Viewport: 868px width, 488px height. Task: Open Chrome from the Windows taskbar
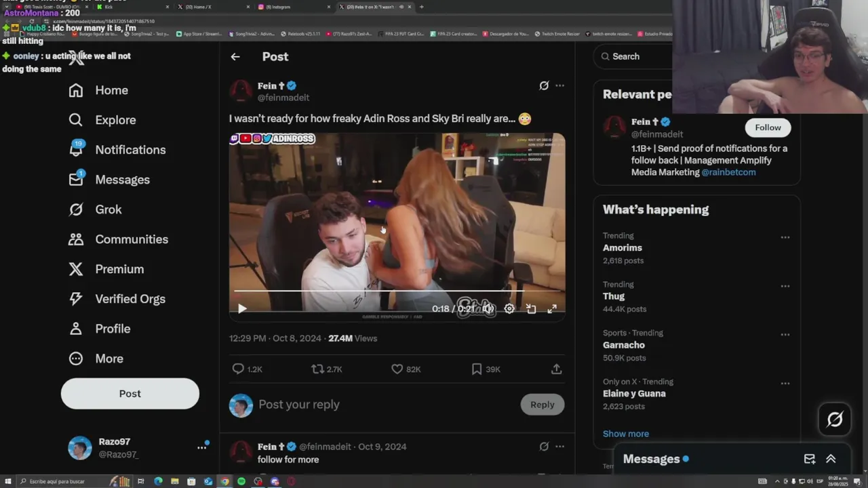click(224, 481)
